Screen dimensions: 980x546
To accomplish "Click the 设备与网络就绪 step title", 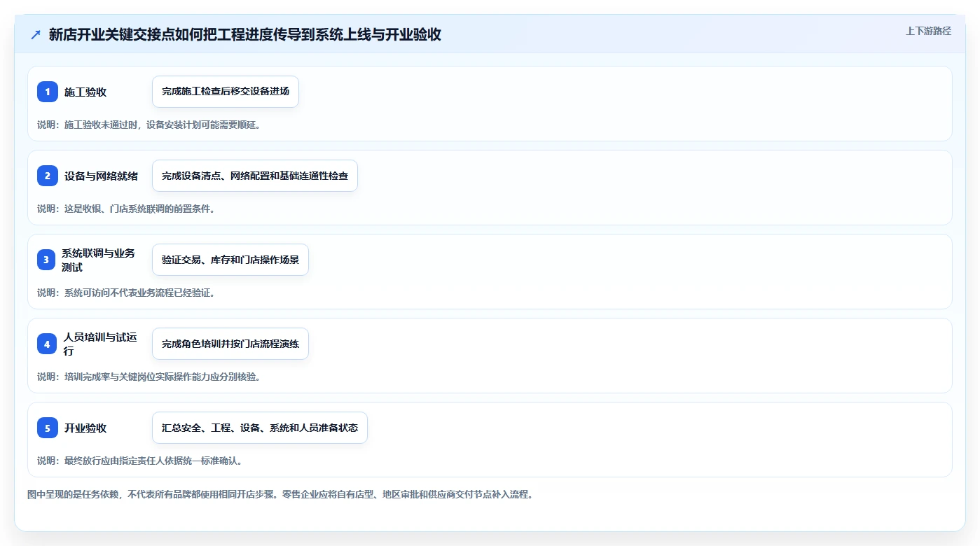I will point(101,176).
